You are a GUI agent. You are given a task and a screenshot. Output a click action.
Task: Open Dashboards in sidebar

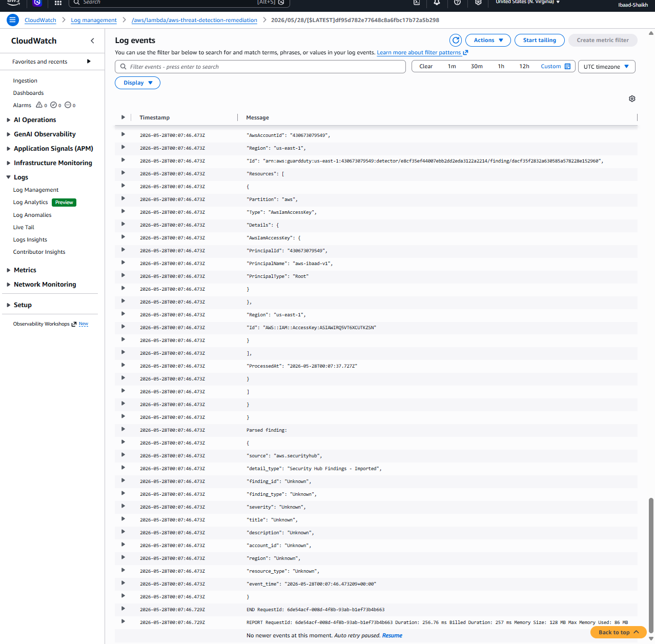(28, 93)
